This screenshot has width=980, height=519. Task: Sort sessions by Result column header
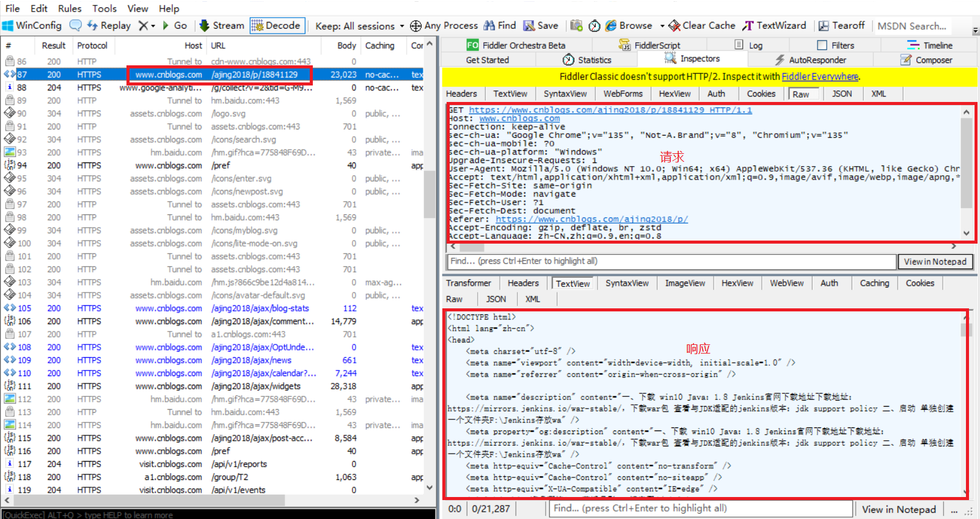point(54,45)
